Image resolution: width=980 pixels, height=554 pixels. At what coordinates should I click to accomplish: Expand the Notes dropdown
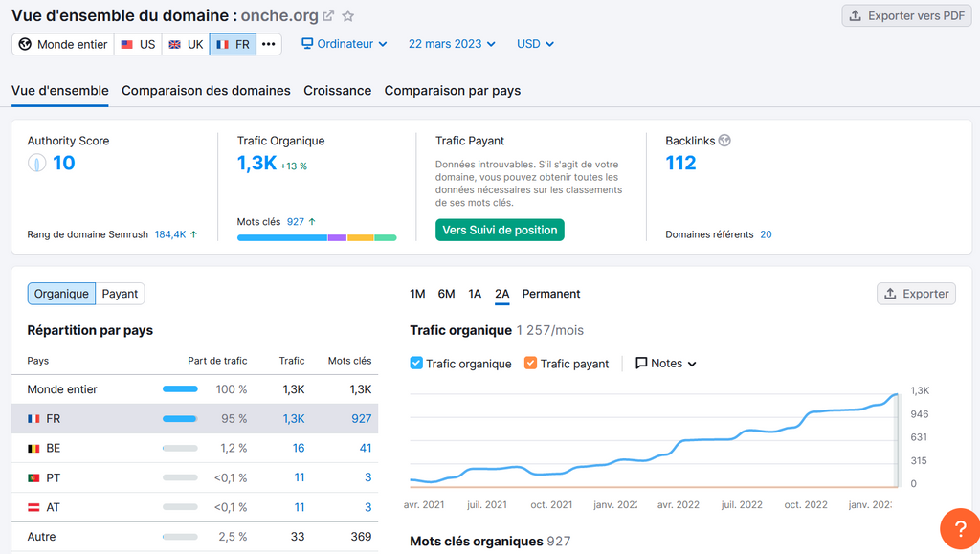666,363
